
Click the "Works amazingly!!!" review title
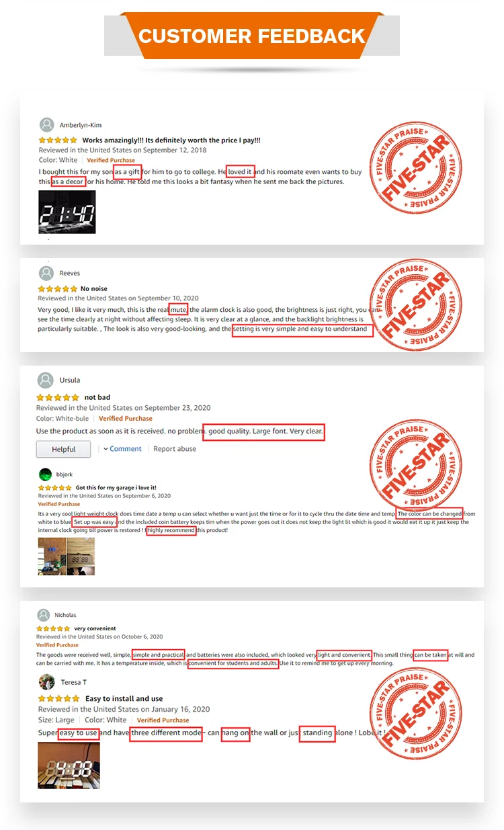171,140
